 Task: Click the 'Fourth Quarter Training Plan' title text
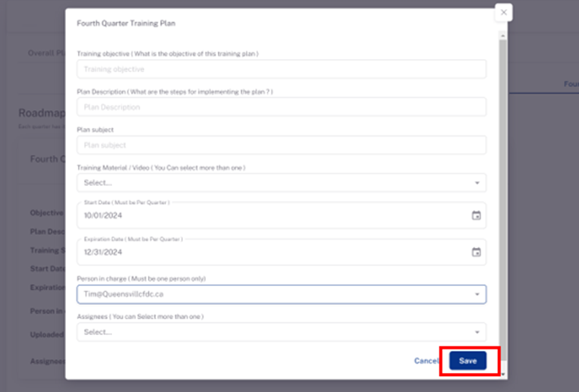(126, 24)
